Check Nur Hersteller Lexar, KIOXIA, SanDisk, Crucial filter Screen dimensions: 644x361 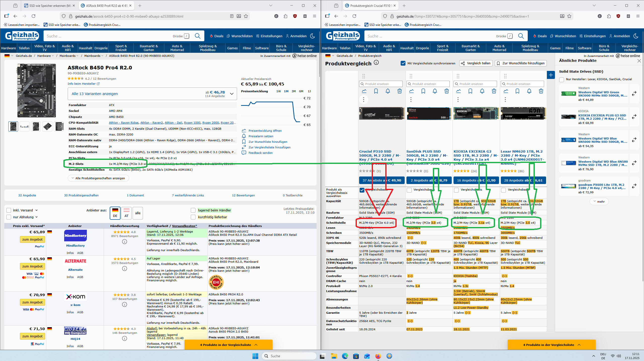561,79
